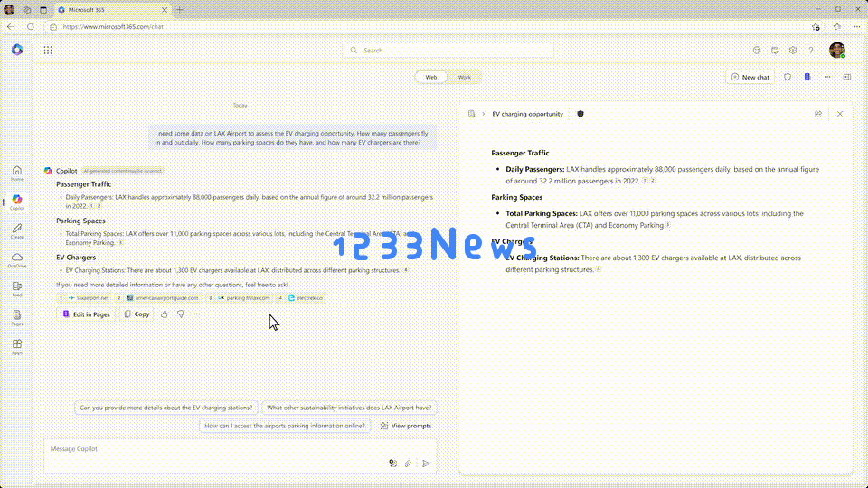
Task: Click citation 3 after Economy Parking in chat
Action: [120, 243]
